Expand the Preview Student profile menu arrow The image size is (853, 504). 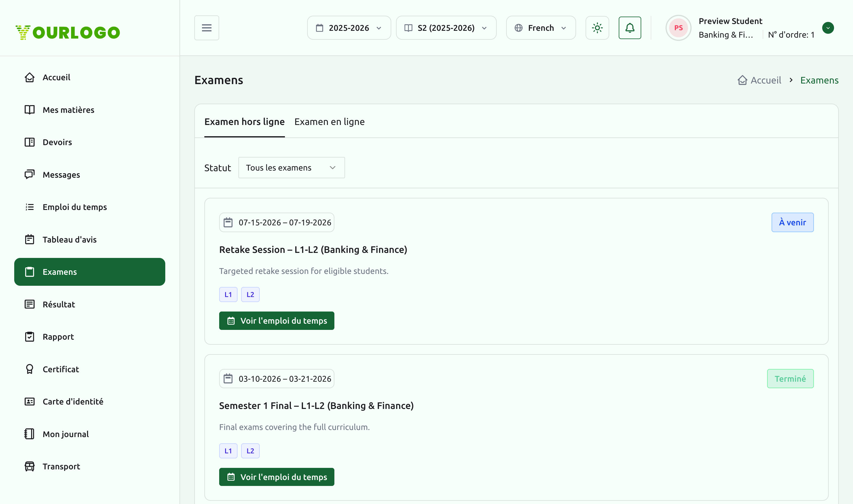828,28
